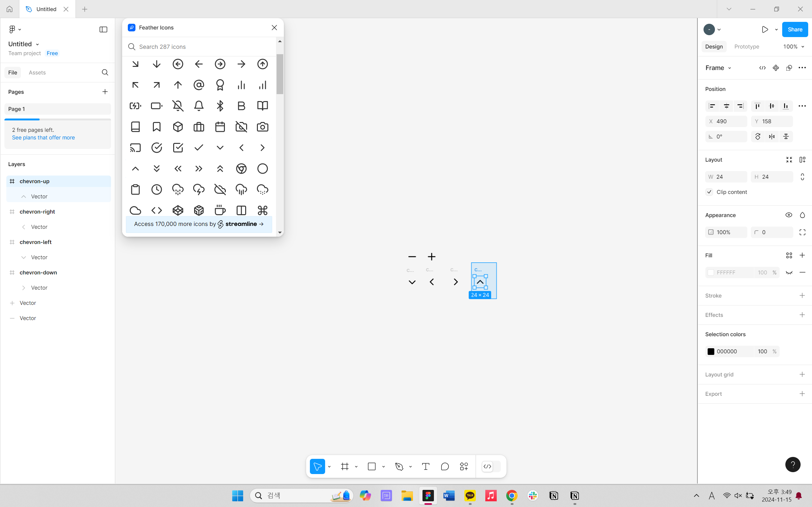The image size is (812, 507).
Task: Toggle Dev Mode switch in toolbar
Action: 491,466
